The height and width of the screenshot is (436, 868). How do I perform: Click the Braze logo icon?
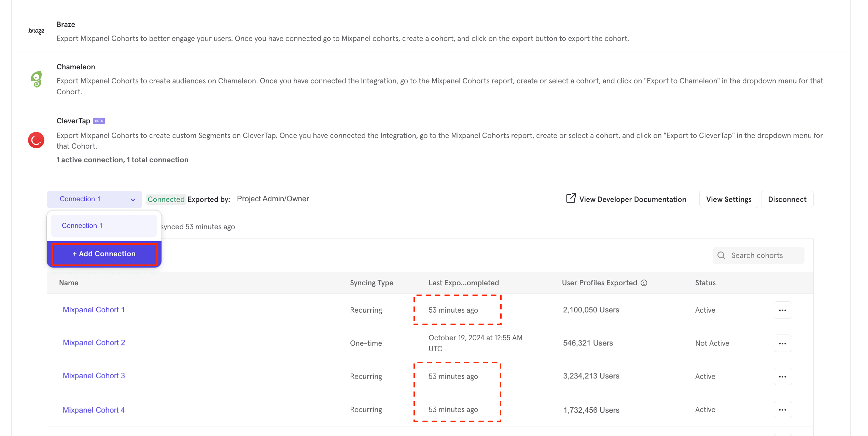tap(36, 31)
